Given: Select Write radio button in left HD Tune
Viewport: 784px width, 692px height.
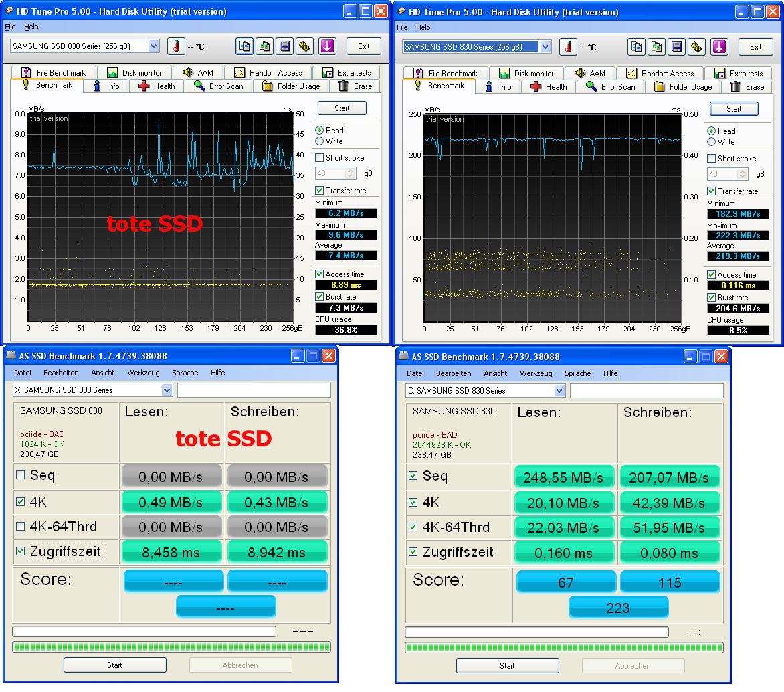Looking at the screenshot, I should tap(320, 141).
